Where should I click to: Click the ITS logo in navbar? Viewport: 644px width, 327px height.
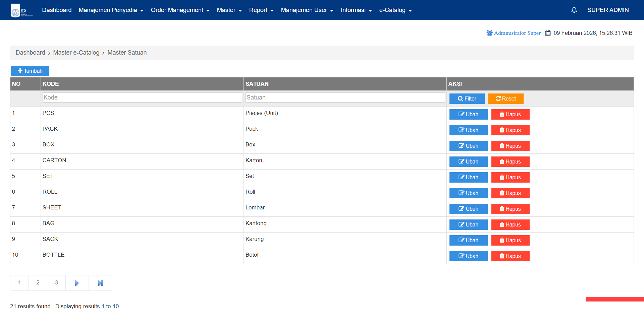(x=21, y=10)
